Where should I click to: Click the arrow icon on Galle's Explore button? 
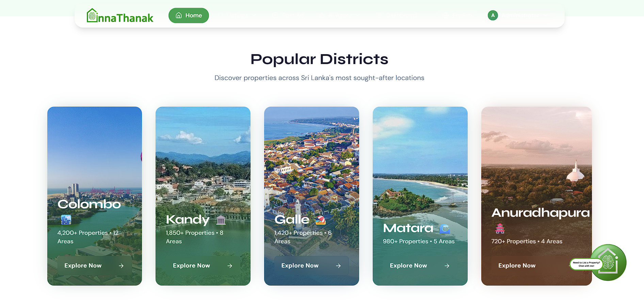pyautogui.click(x=338, y=266)
